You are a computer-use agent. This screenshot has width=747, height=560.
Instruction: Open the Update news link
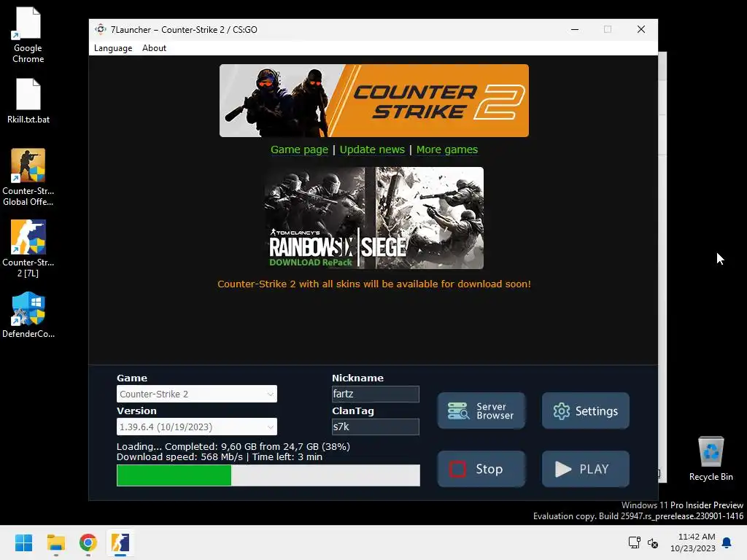pos(372,149)
